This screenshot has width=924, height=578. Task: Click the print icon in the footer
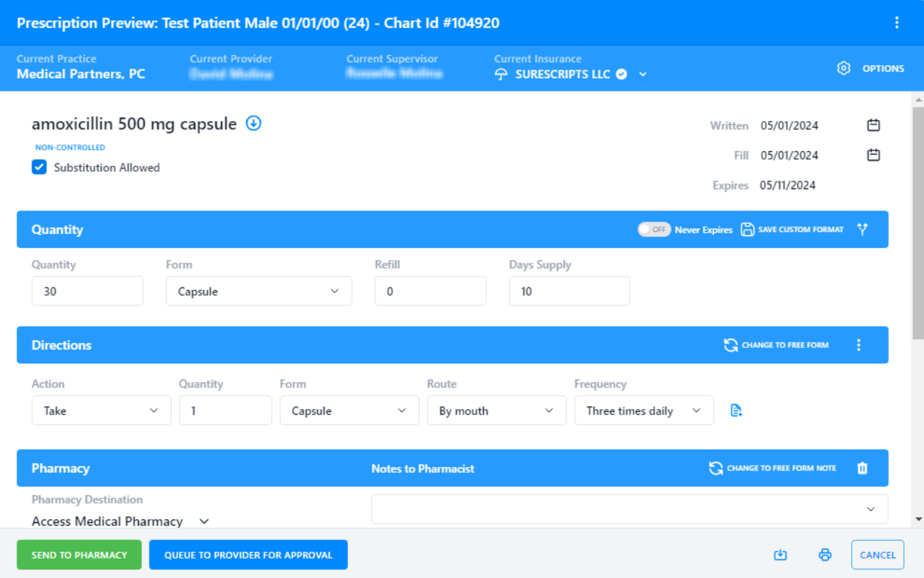click(x=825, y=555)
